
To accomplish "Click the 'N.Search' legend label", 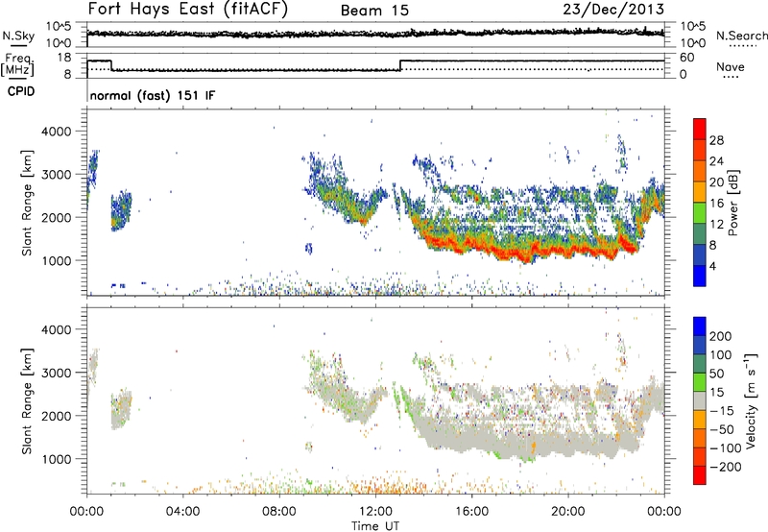I will (x=741, y=36).
